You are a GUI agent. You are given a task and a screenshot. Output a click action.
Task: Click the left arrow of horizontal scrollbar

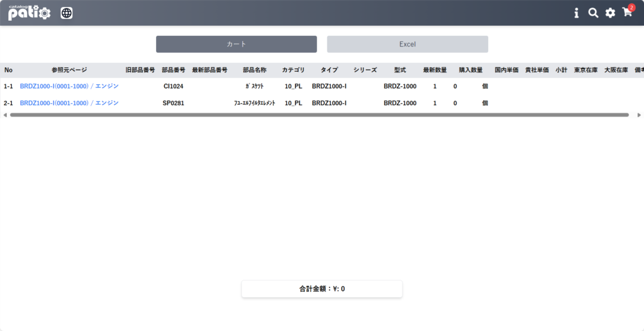5,115
